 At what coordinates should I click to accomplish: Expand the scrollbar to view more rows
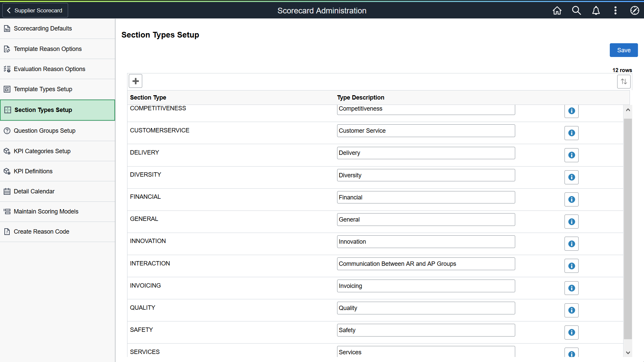point(628,352)
